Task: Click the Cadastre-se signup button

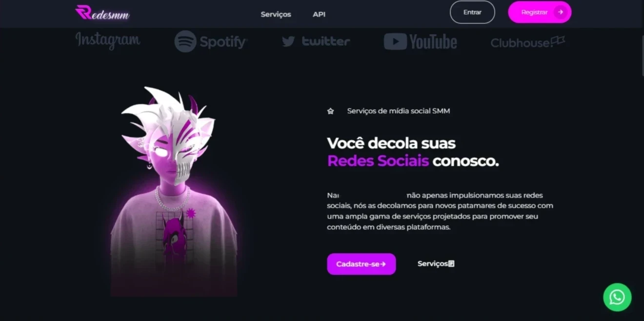Action: tap(362, 264)
